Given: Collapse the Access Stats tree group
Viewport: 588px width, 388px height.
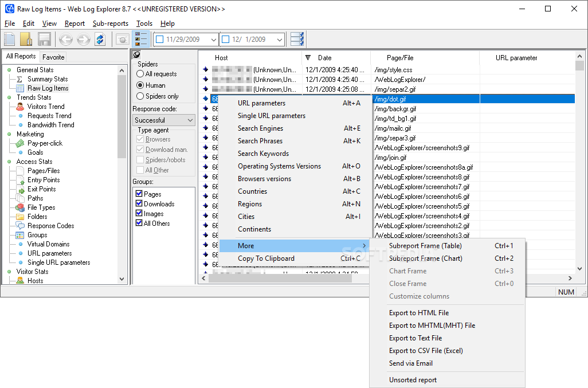Looking at the screenshot, I should coord(9,162).
